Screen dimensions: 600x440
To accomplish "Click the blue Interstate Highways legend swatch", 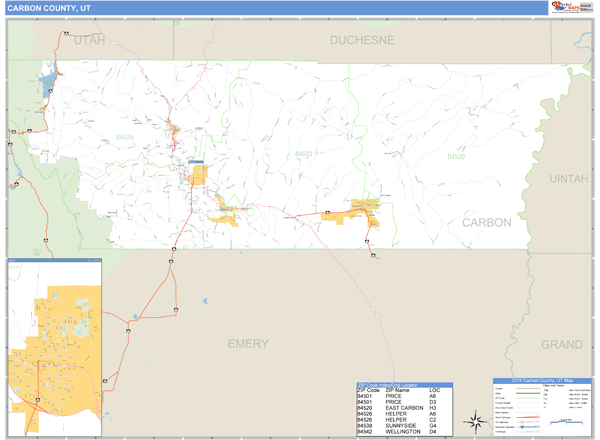I will (x=528, y=427).
